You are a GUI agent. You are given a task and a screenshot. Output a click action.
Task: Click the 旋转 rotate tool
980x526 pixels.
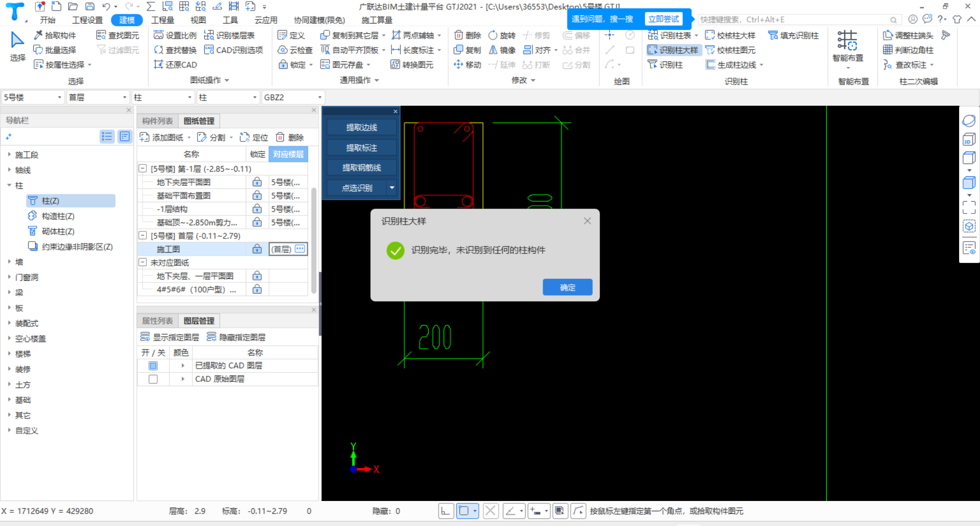pyautogui.click(x=502, y=35)
